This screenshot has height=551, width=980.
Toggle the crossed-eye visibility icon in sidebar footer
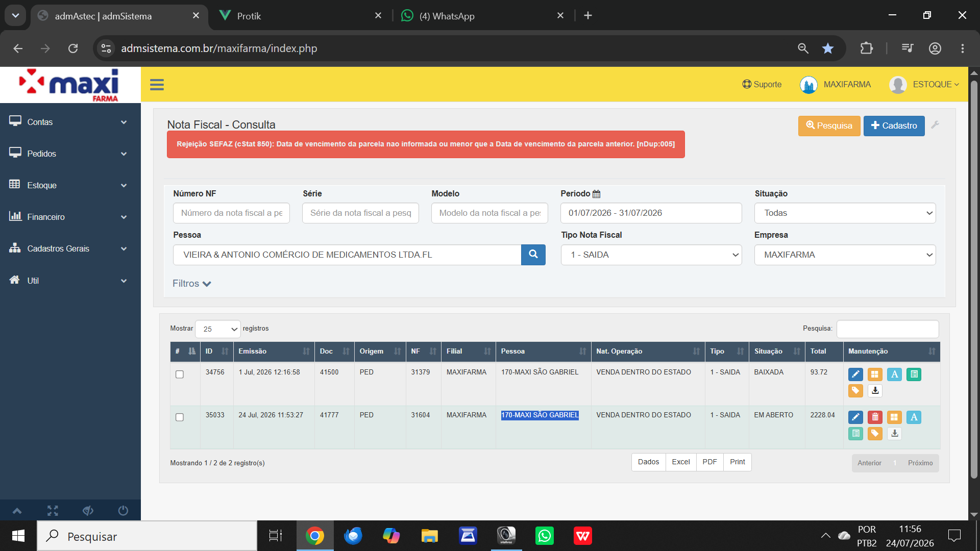[x=88, y=511]
